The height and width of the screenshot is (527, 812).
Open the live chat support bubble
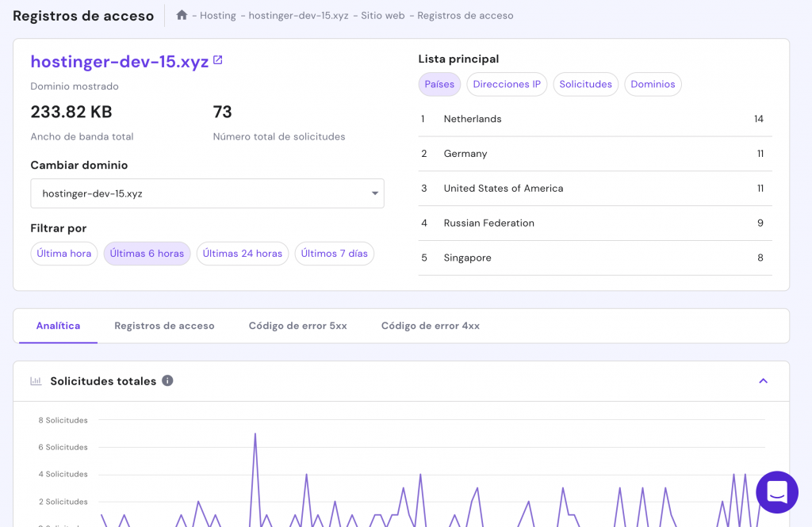(776, 492)
